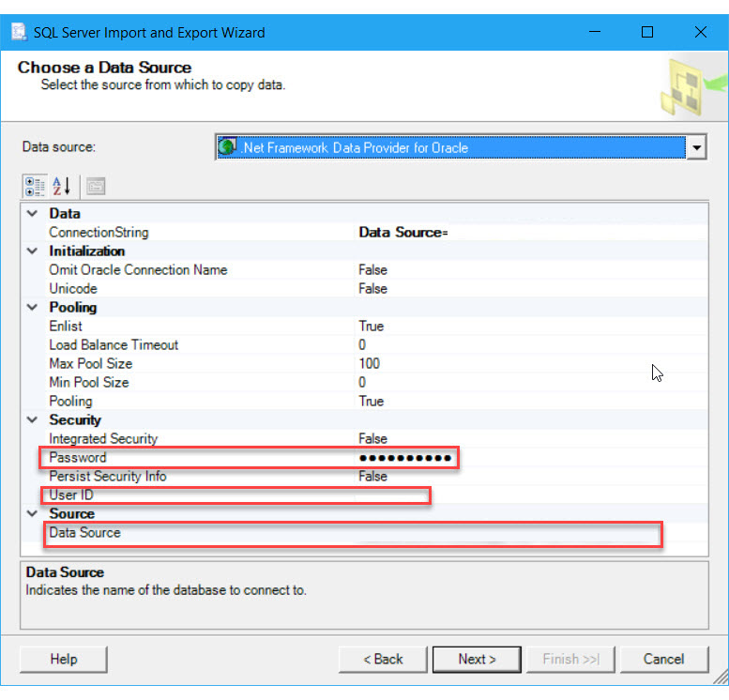729x700 pixels.
Task: Select the Load Balance Timeout label
Action: pyautogui.click(x=114, y=344)
